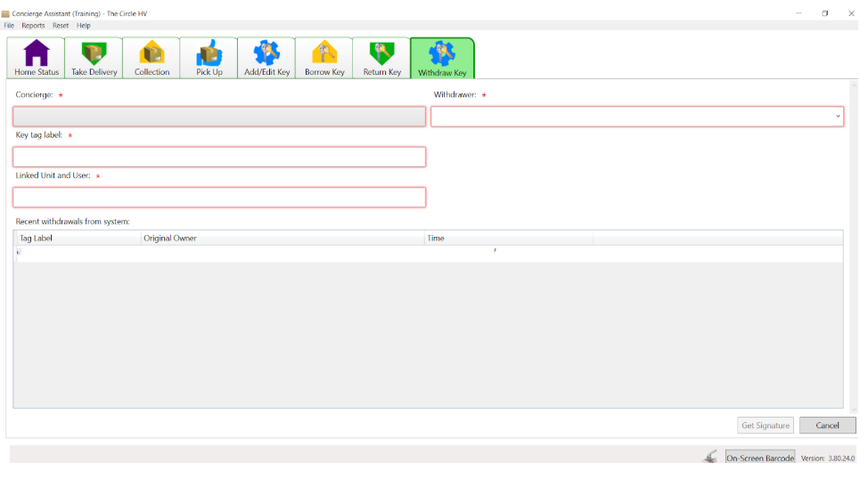
Task: Click the Withdraw Key tab
Action: (442, 58)
